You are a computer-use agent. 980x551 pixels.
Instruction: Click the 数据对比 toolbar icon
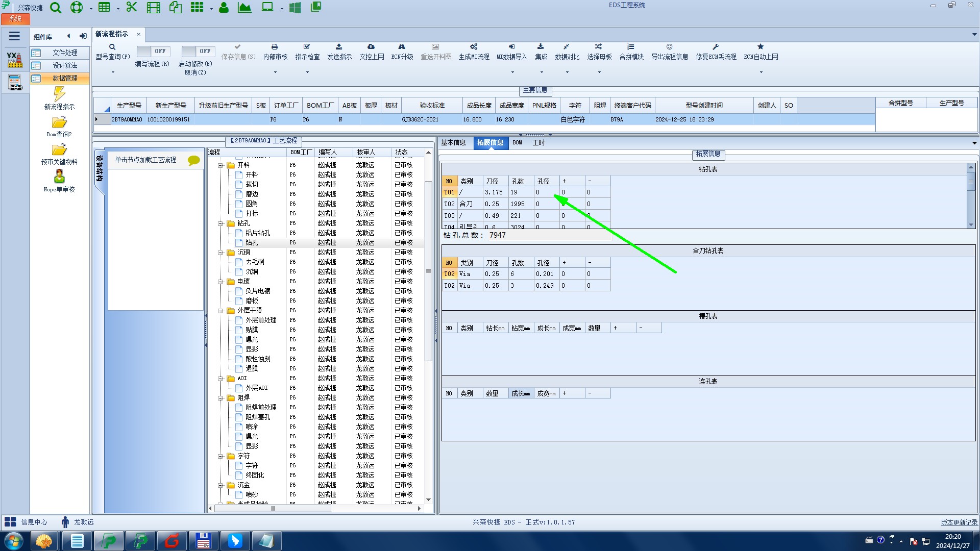pyautogui.click(x=567, y=46)
